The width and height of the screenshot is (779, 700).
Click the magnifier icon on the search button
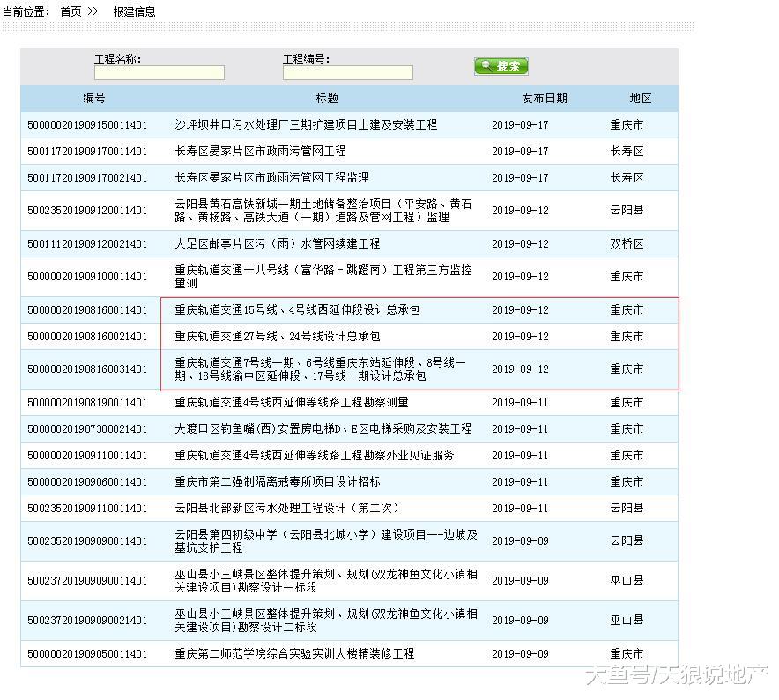pos(486,65)
